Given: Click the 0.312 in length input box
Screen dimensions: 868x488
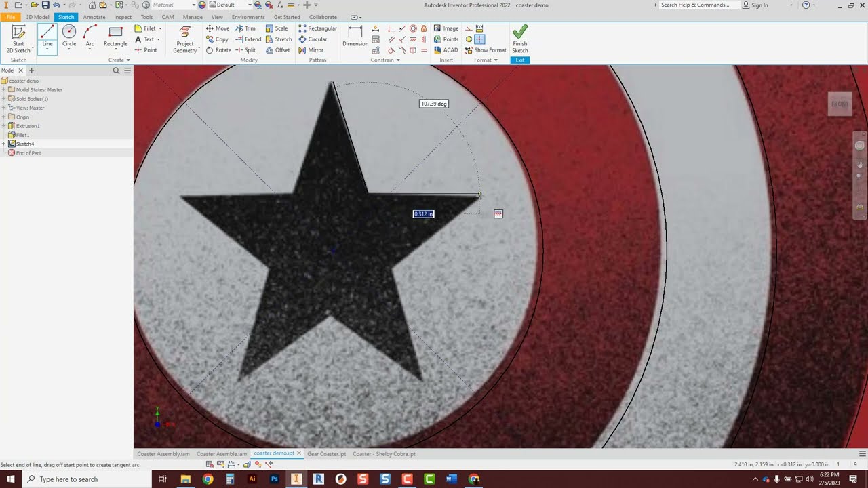Looking at the screenshot, I should [x=423, y=214].
